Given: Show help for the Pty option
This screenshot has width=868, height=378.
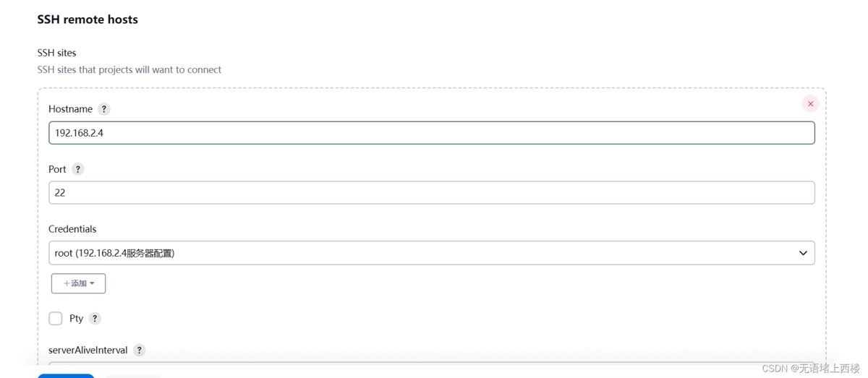Looking at the screenshot, I should pos(95,319).
